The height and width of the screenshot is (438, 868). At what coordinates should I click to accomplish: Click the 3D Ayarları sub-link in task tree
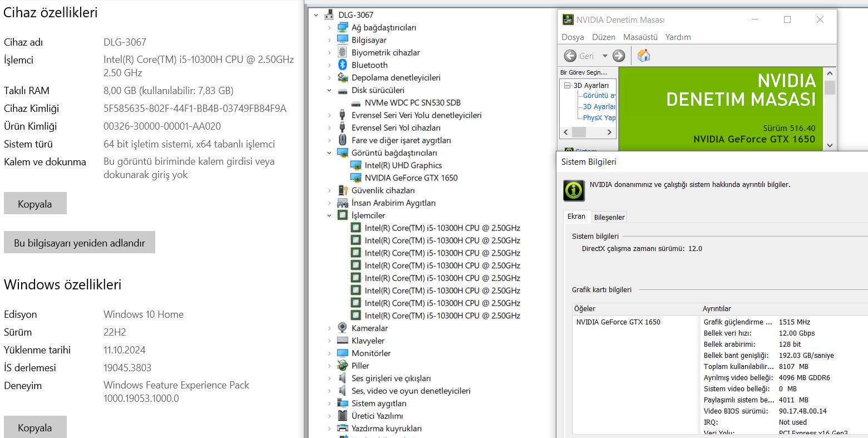[599, 107]
